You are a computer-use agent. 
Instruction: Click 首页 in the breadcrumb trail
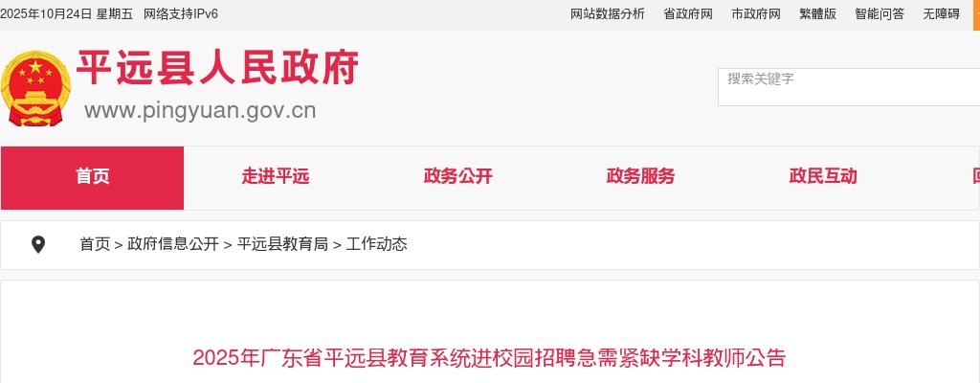tap(95, 244)
